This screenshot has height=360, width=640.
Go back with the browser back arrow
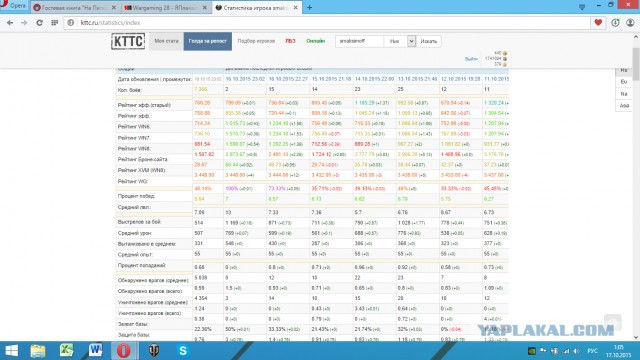(10, 23)
